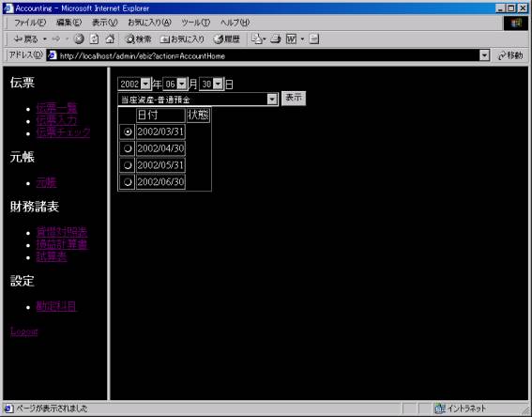
Task: Go to the Home page icon
Action: [110, 39]
